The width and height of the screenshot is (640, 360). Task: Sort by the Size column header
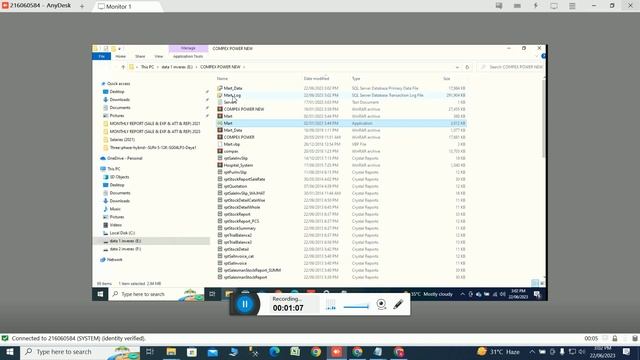pos(447,78)
